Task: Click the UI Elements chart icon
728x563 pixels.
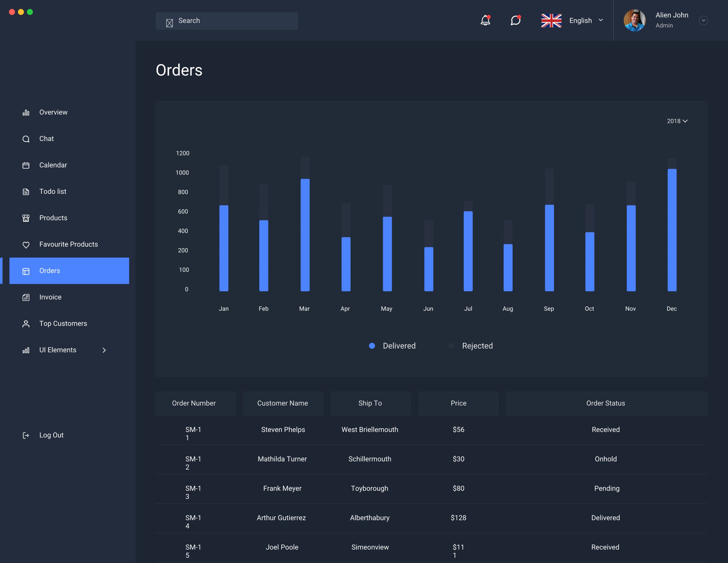Action: tap(26, 350)
